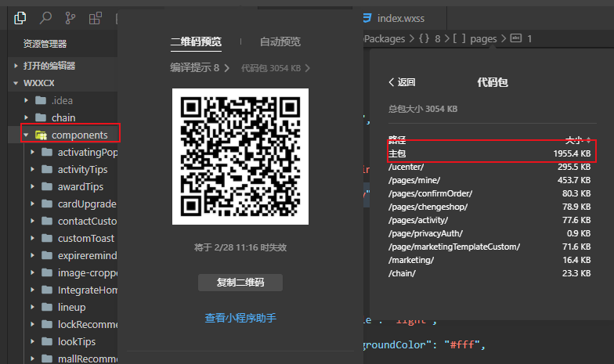
Task: Click the string icon breadcrumb segment
Action: (516, 38)
